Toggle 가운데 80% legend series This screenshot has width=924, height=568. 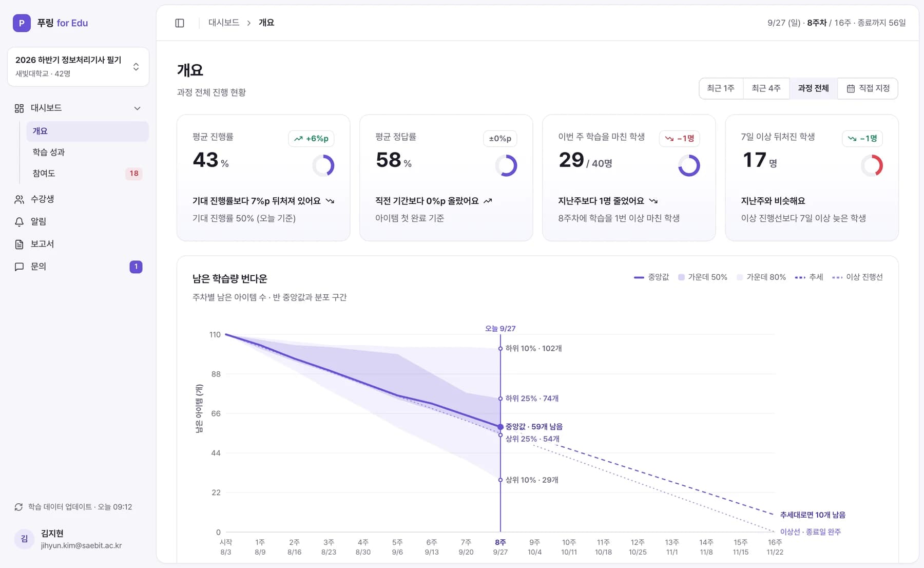(761, 277)
